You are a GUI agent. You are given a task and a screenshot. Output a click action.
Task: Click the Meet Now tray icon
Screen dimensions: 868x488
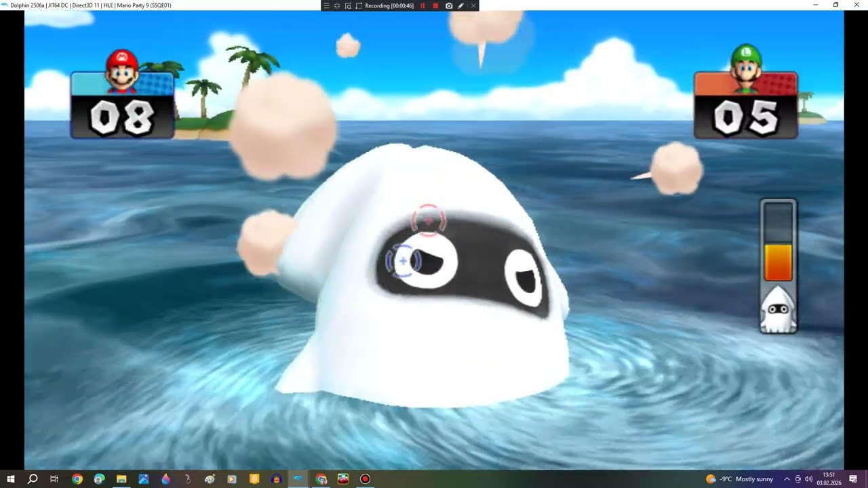(x=797, y=479)
